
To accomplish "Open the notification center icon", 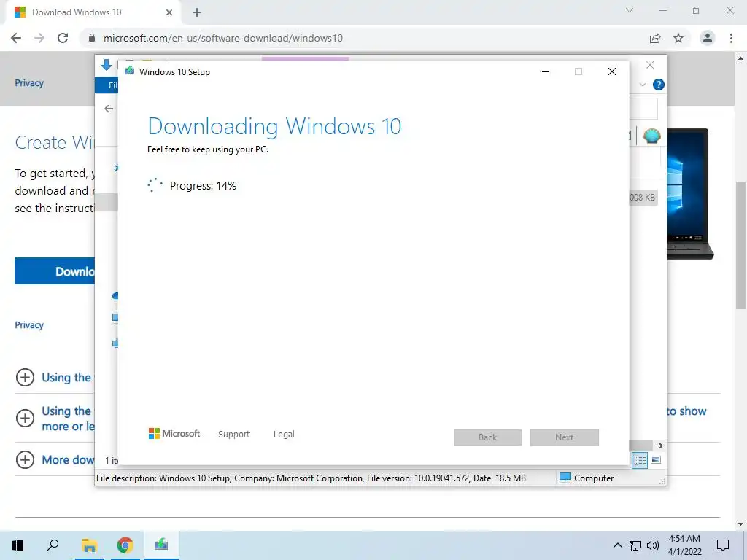I will pyautogui.click(x=723, y=545).
